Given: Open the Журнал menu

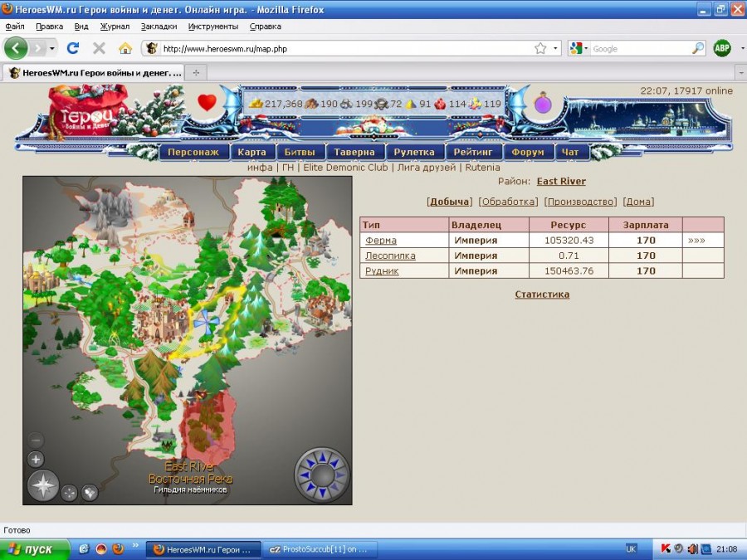Looking at the screenshot, I should 115,27.
